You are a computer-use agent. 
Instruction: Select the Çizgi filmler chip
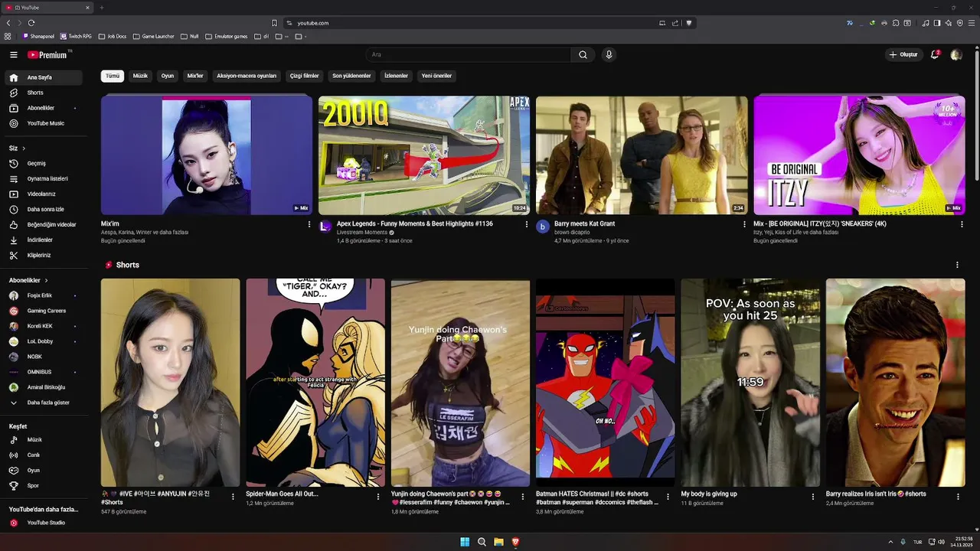click(304, 76)
